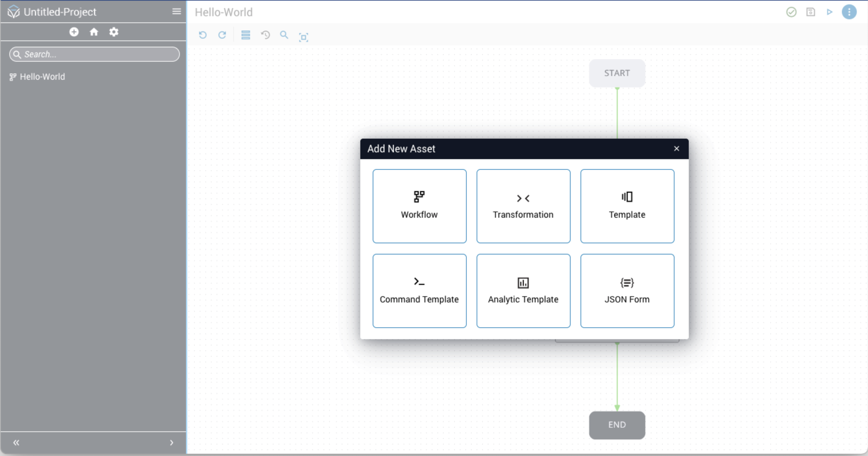Open the task list stack icon

[x=246, y=35]
